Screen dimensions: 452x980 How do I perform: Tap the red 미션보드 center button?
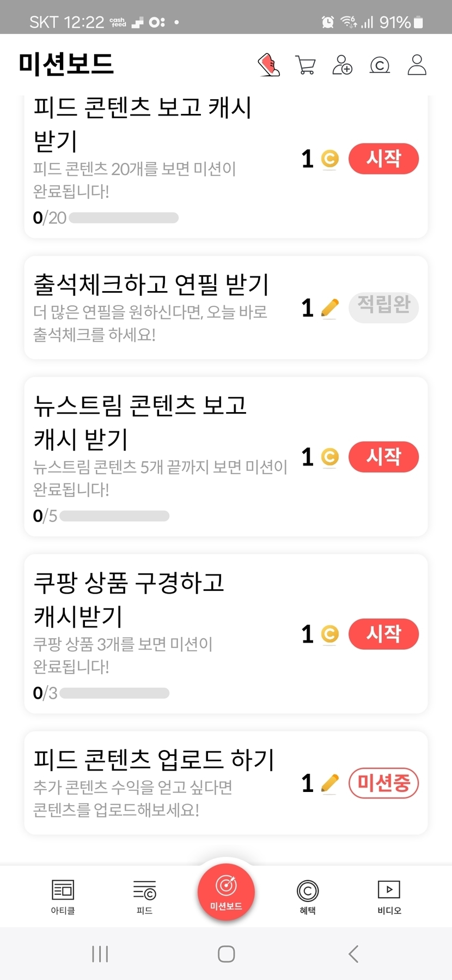(226, 892)
